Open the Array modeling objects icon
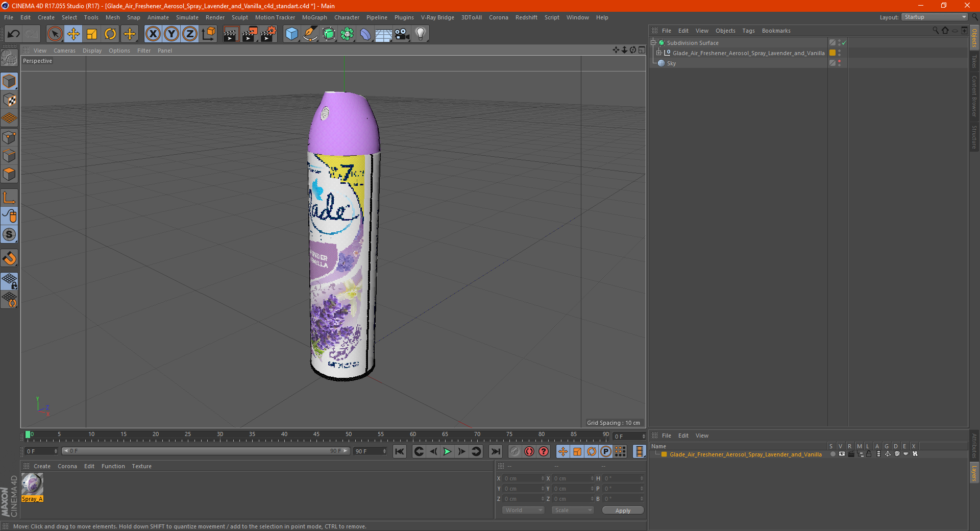The height and width of the screenshot is (531, 980). point(347,34)
